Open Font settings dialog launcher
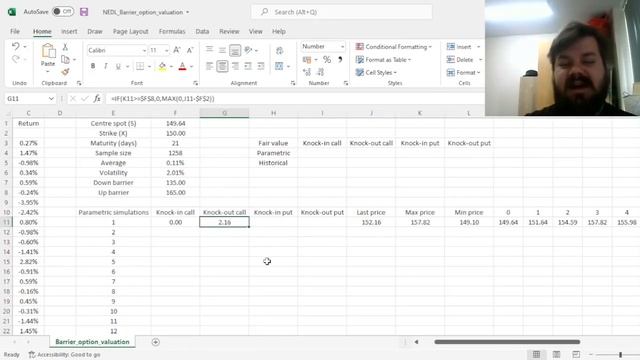Screen dimensions: 640x360 point(196,83)
